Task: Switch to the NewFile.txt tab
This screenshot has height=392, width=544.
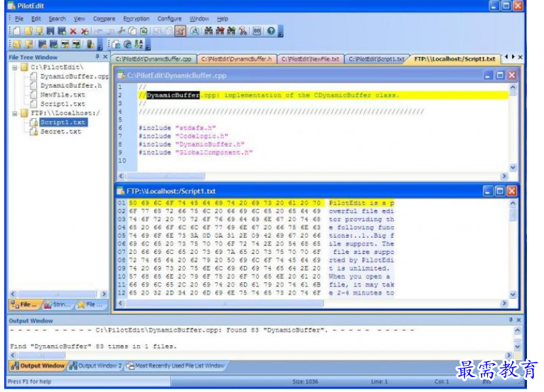Action: point(310,59)
